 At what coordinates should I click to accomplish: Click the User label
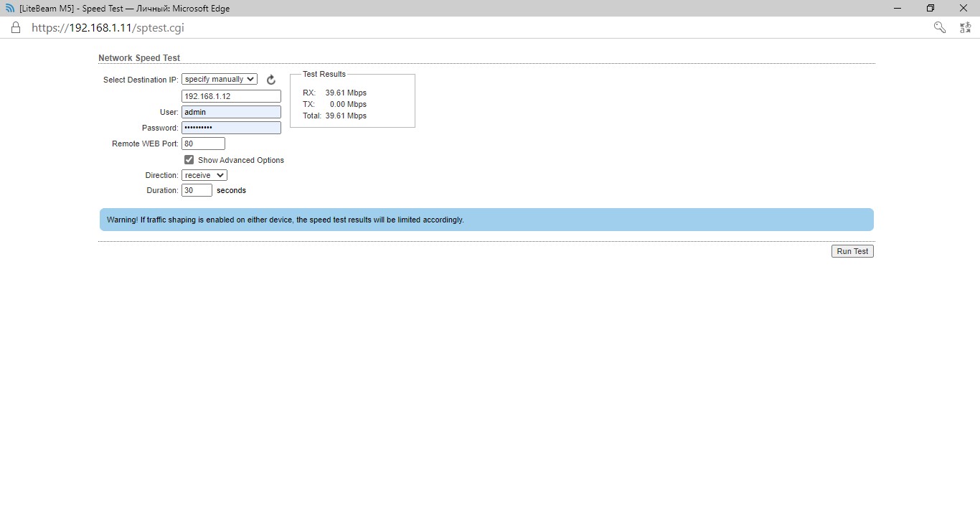point(169,112)
